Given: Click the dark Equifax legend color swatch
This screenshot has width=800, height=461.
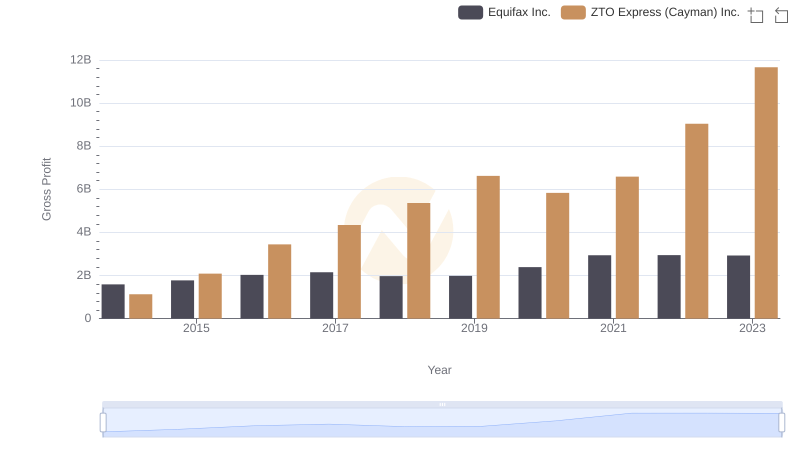Looking at the screenshot, I should (470, 12).
